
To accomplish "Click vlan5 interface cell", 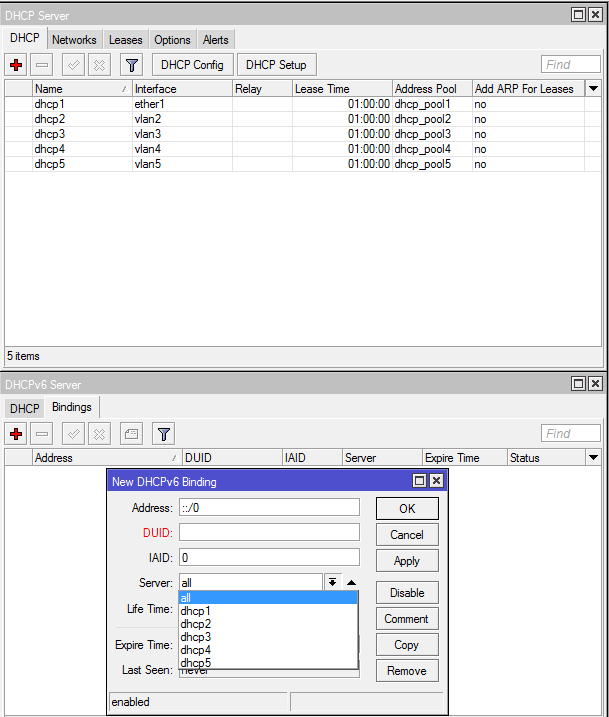I will click(x=182, y=164).
